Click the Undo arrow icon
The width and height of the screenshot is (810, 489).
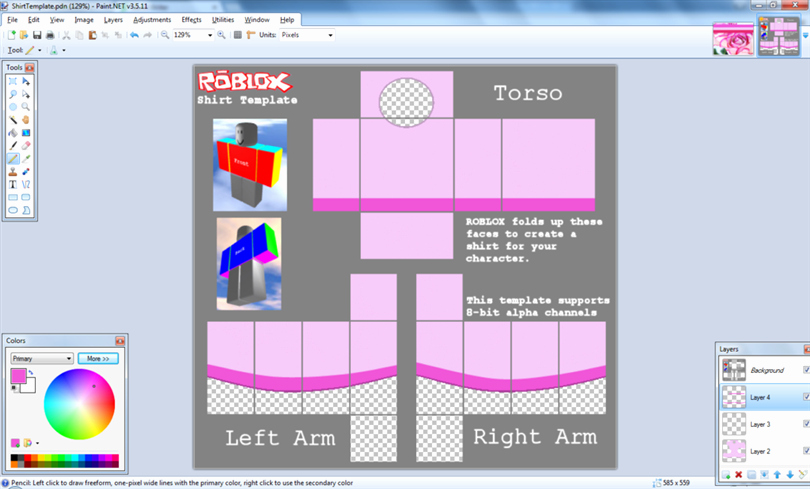point(134,35)
